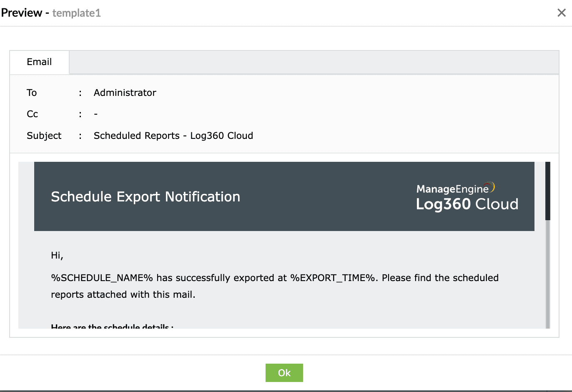The height and width of the screenshot is (392, 572).
Task: Click the 'Here are the schedule details' line
Action: [x=112, y=326]
